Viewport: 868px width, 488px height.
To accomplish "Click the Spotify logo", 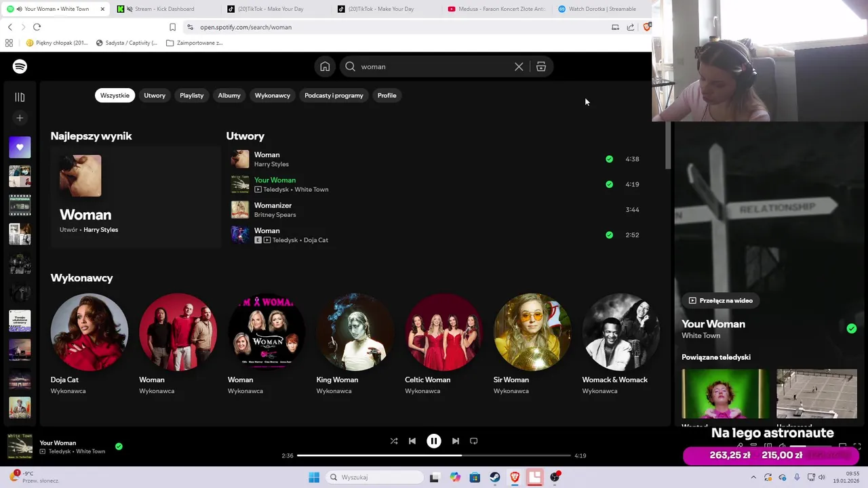I will pyautogui.click(x=20, y=66).
